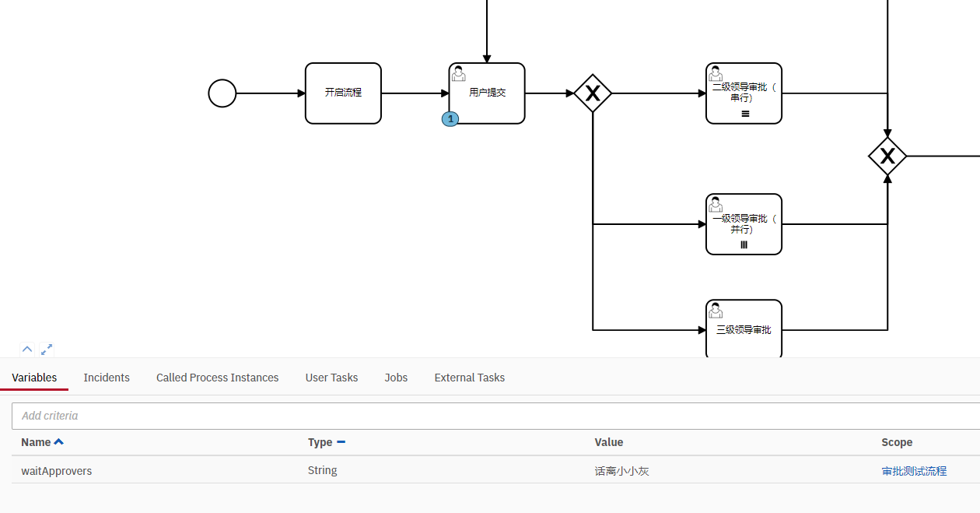Click the parallel multi-instance marker on 一级领导审批
Viewport: 980px width, 513px height.
pyautogui.click(x=744, y=244)
